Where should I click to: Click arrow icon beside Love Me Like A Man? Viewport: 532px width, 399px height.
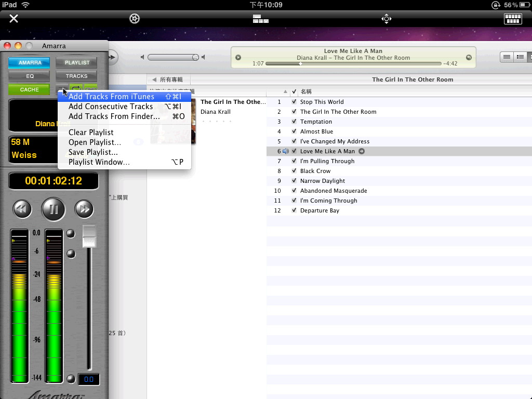tap(362, 151)
